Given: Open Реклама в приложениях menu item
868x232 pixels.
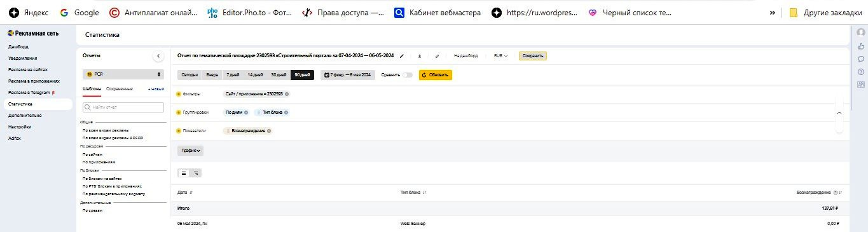Looking at the screenshot, I should (x=34, y=81).
